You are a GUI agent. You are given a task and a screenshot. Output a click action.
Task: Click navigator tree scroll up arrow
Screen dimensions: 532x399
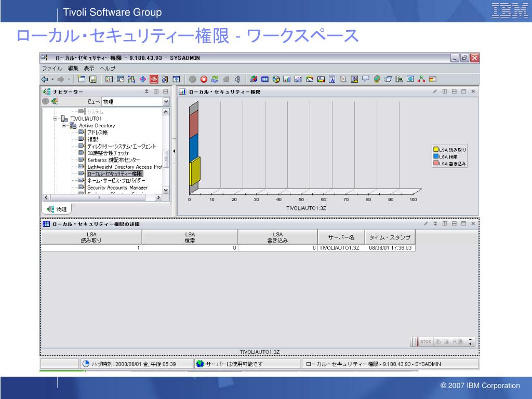(x=166, y=112)
